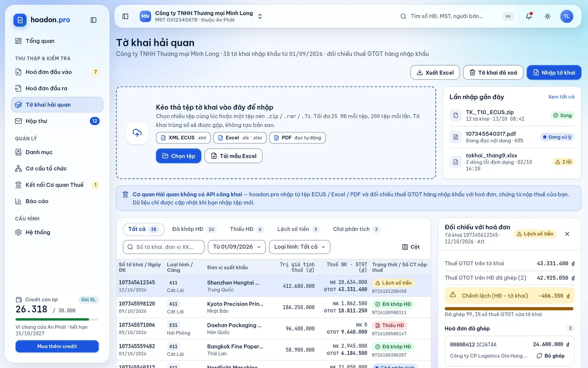Open Hộp thư inbox
This screenshot has width=588, height=368.
(57, 121)
